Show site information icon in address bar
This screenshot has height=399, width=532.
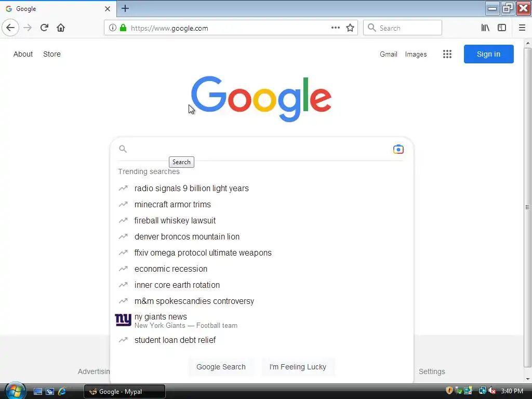(113, 28)
